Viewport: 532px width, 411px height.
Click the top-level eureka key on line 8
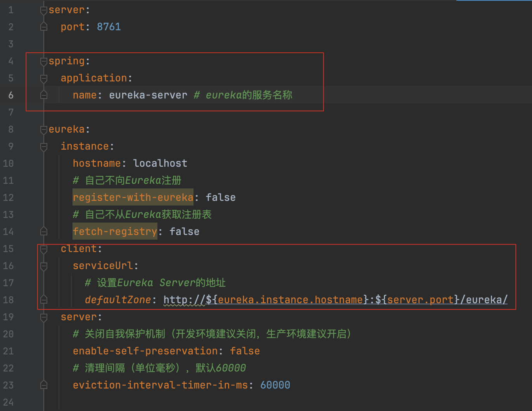point(67,129)
